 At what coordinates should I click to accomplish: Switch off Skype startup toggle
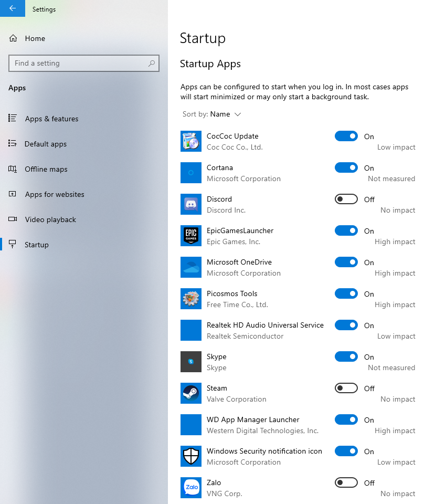click(346, 357)
